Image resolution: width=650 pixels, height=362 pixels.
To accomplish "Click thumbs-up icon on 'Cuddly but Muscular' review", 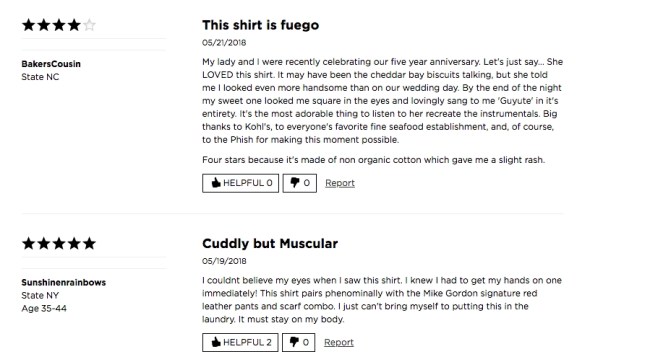I will click(216, 342).
